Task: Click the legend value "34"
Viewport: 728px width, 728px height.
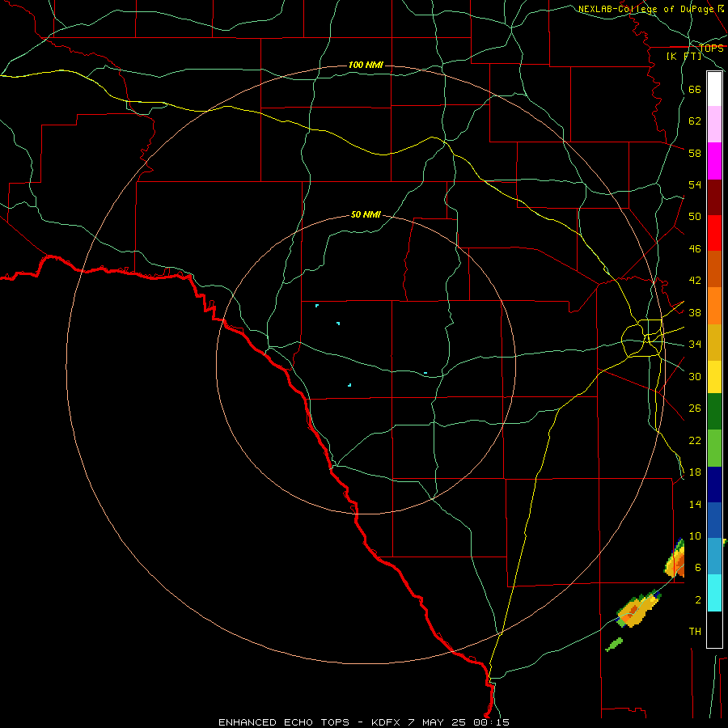Action: pyautogui.click(x=695, y=345)
